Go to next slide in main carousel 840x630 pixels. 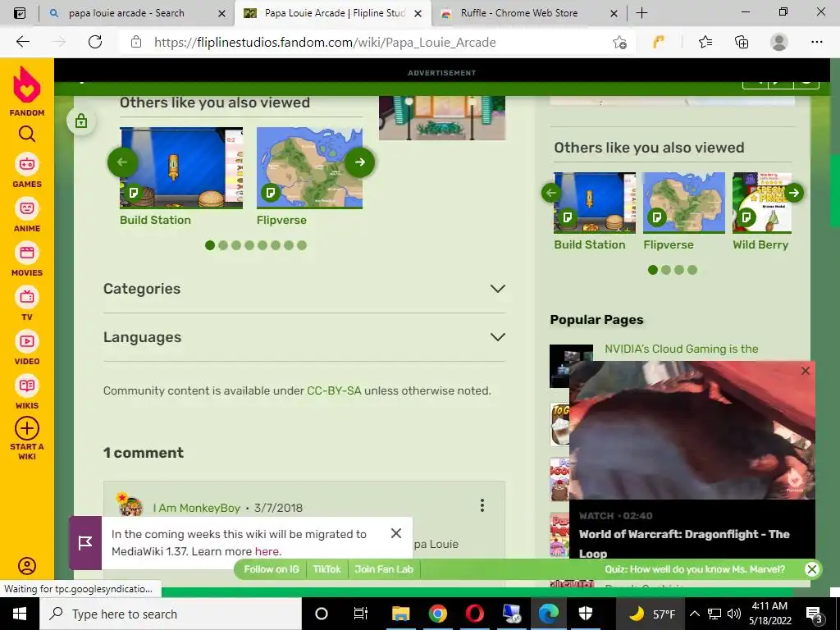point(359,162)
